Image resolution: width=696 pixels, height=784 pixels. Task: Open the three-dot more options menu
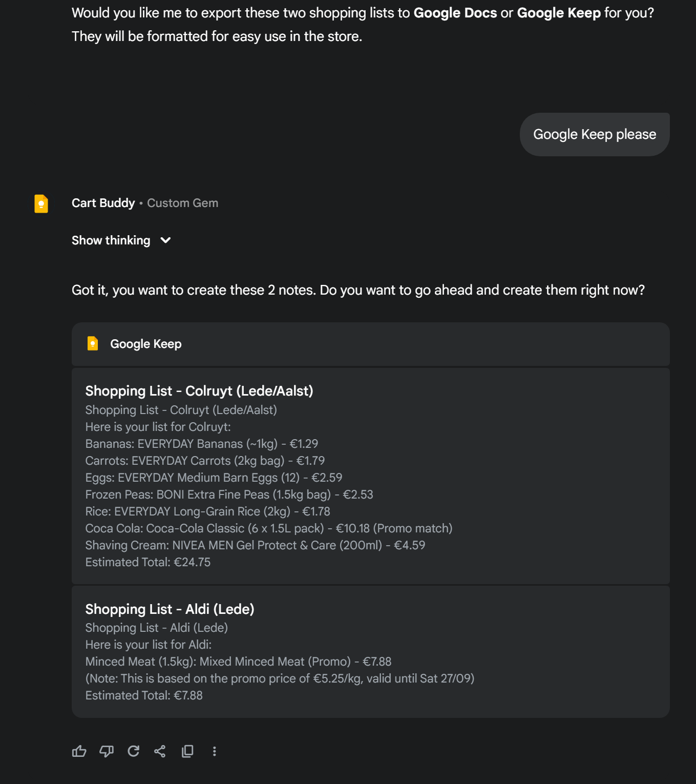[215, 751]
